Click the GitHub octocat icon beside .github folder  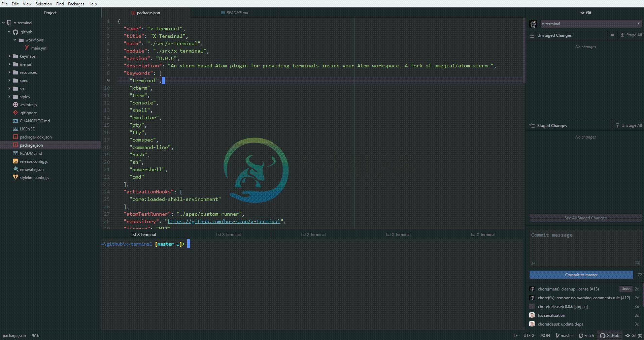pyautogui.click(x=15, y=32)
